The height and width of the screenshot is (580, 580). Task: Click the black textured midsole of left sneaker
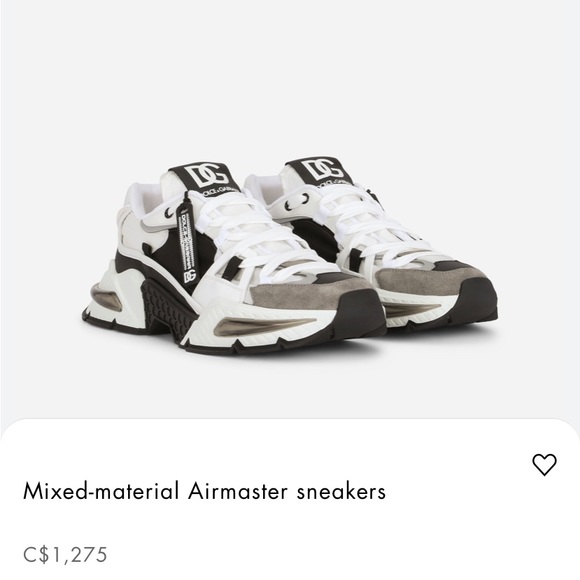(165, 305)
